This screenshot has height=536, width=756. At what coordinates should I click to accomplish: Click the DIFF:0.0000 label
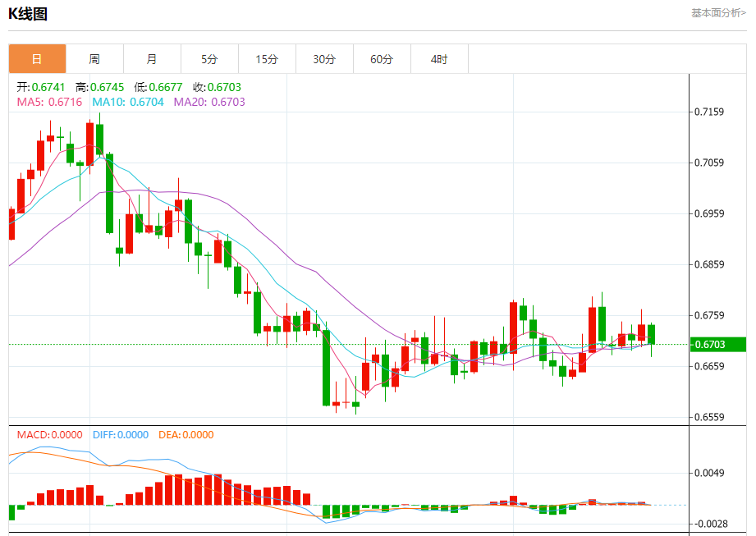(121, 435)
